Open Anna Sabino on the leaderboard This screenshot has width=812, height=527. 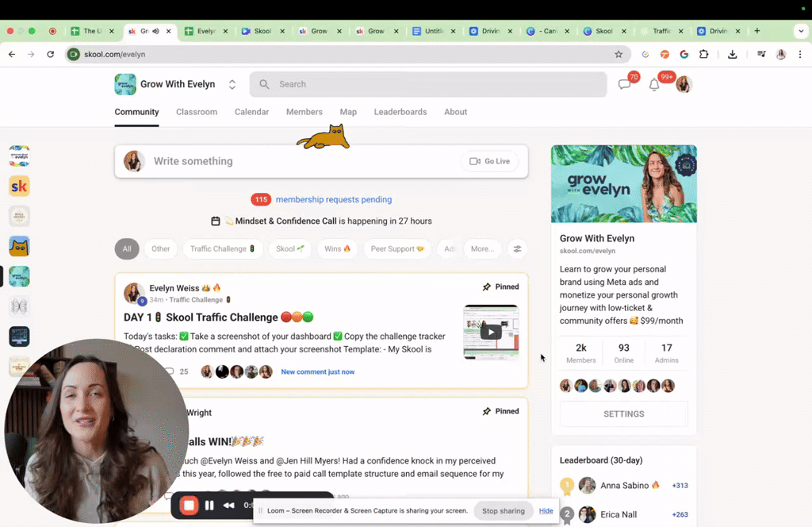(624, 486)
